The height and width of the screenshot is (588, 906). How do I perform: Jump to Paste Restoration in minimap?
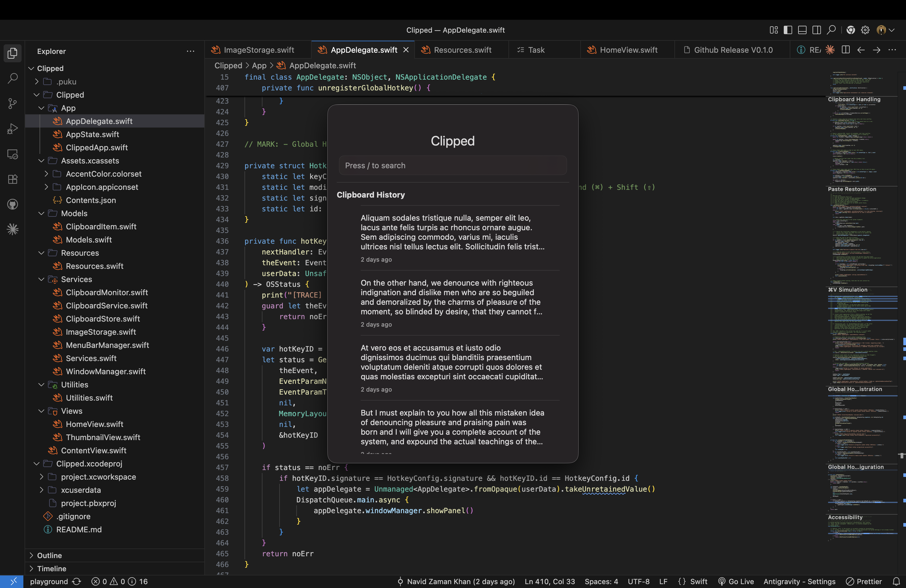[852, 189]
